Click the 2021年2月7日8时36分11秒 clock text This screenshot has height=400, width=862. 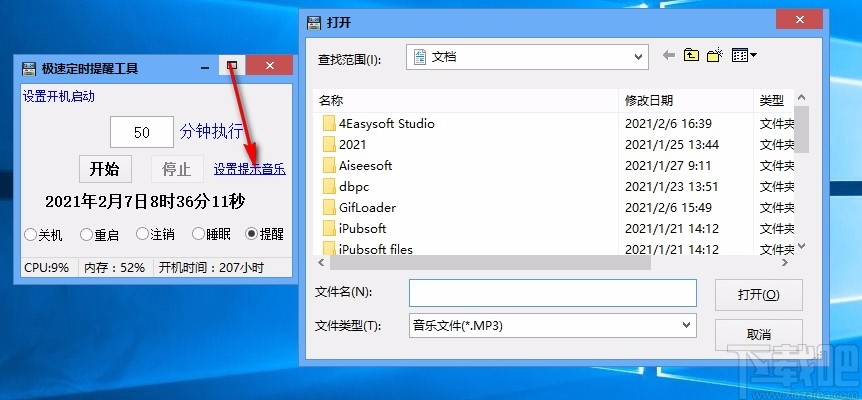[145, 202]
